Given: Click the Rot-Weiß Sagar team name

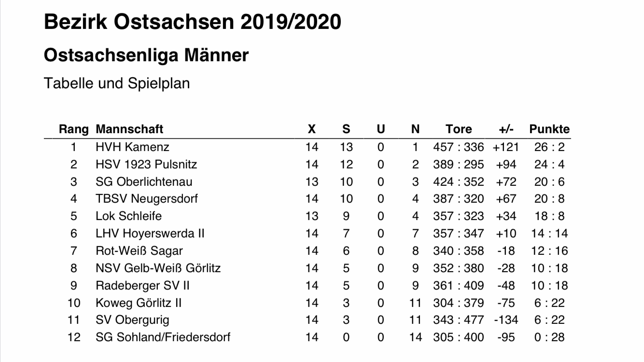Looking at the screenshot, I should point(139,251).
